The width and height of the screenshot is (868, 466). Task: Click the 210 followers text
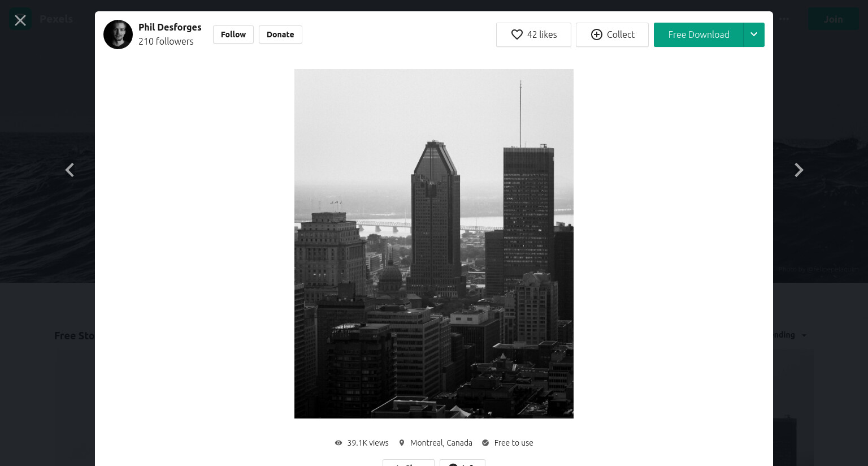pos(166,41)
